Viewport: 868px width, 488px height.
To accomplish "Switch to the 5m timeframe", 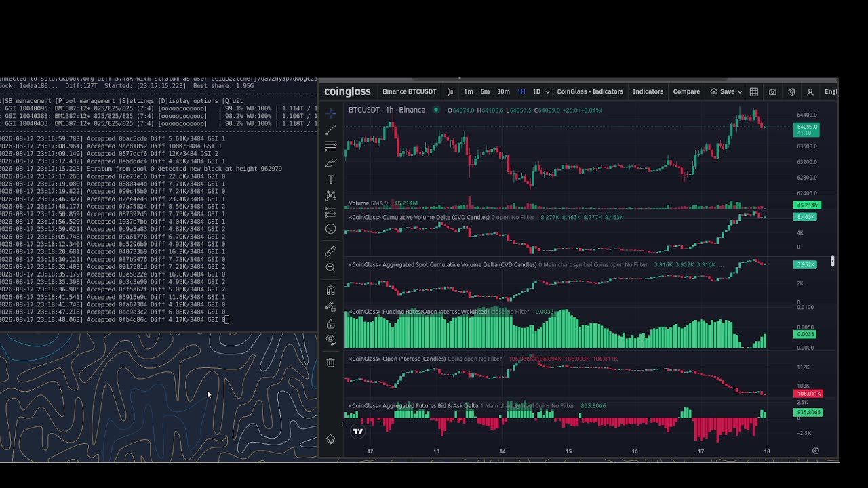I will [x=485, y=91].
